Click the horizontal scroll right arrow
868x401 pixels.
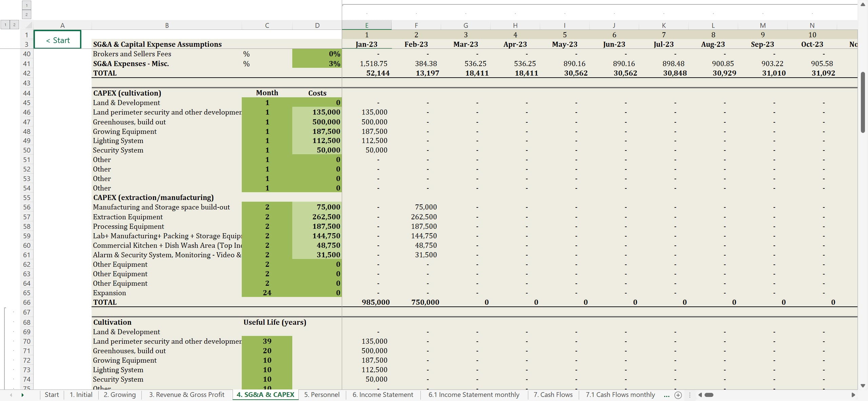tap(853, 395)
